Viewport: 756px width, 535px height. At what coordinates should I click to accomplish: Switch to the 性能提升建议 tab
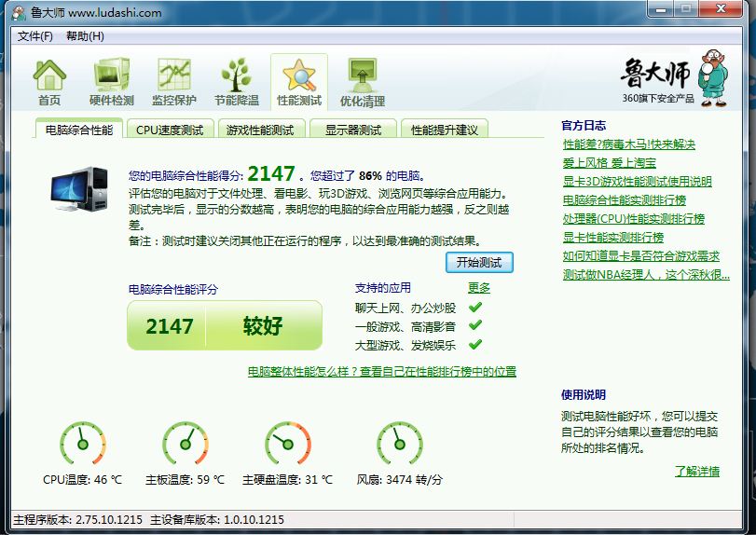(445, 130)
